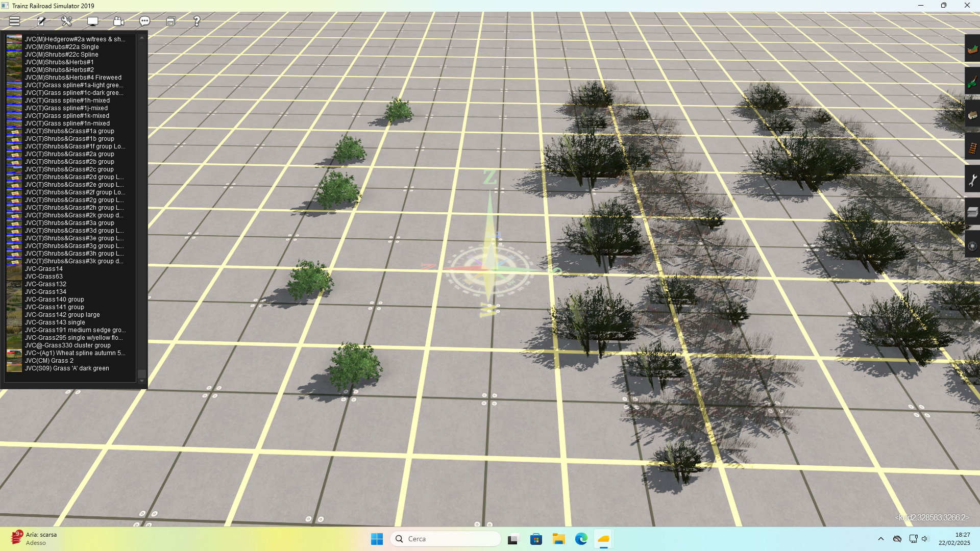Show hidden system tray icons chevron
The height and width of the screenshot is (551, 980).
[880, 539]
